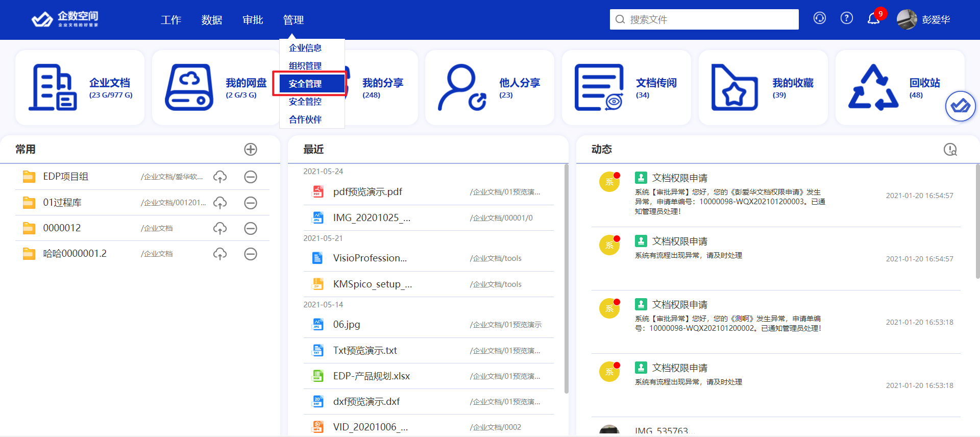Open the 工作 menu
The height and width of the screenshot is (437, 980).
171,20
